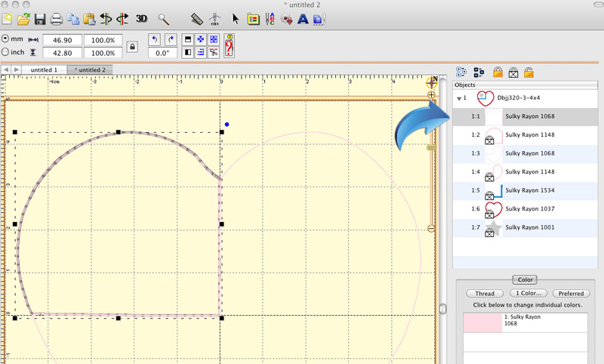Click the left-half black square icon
This screenshot has width=604, height=364.
tap(188, 52)
